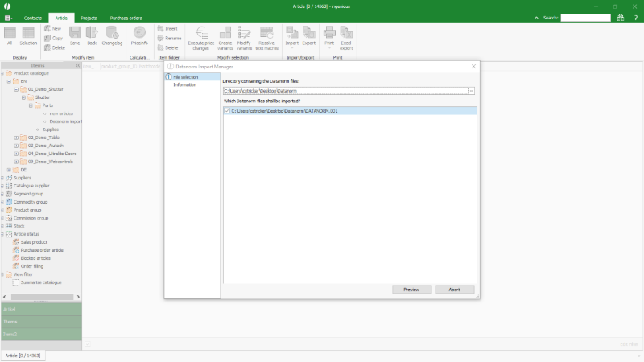Open the Contacts tab
The height and width of the screenshot is (362, 644).
pos(33,18)
